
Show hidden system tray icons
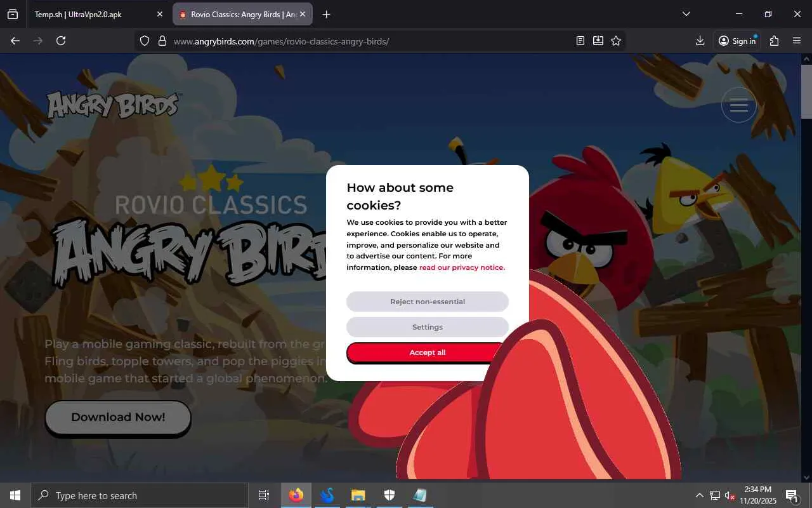tap(700, 495)
